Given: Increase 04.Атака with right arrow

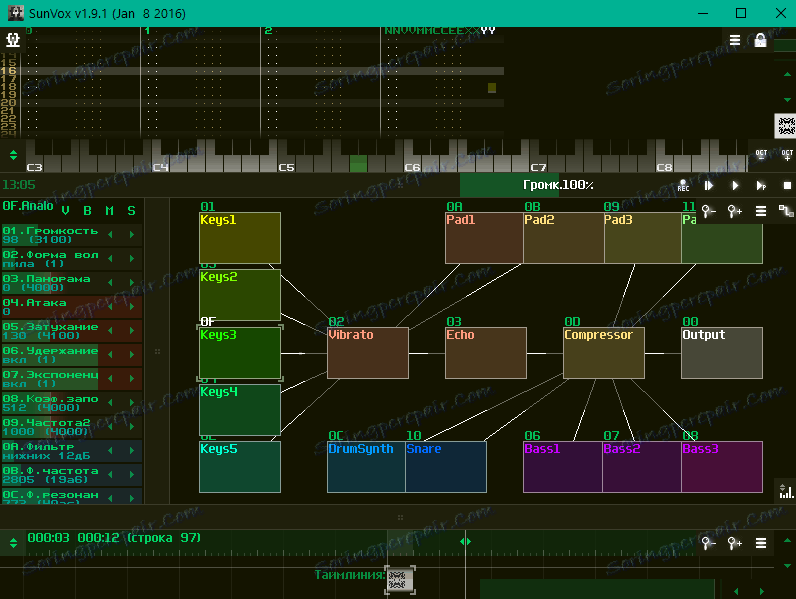Looking at the screenshot, I should [x=132, y=306].
